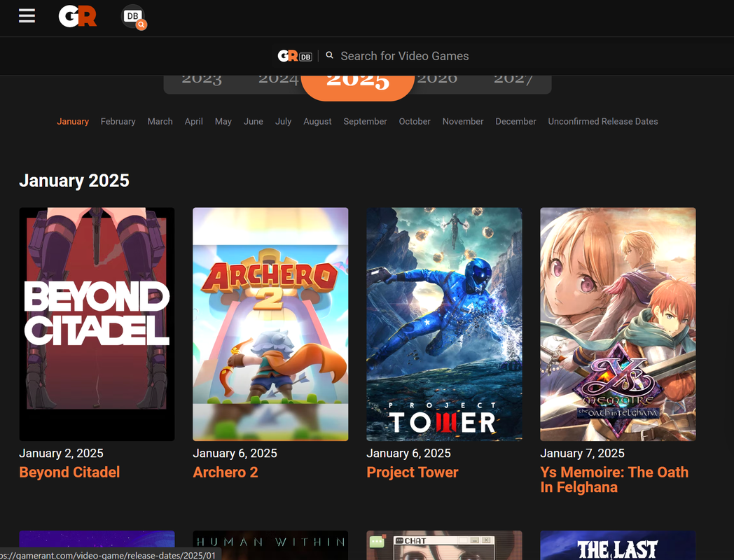This screenshot has width=734, height=560.
Task: Select the 2026 year tab
Action: (x=437, y=80)
